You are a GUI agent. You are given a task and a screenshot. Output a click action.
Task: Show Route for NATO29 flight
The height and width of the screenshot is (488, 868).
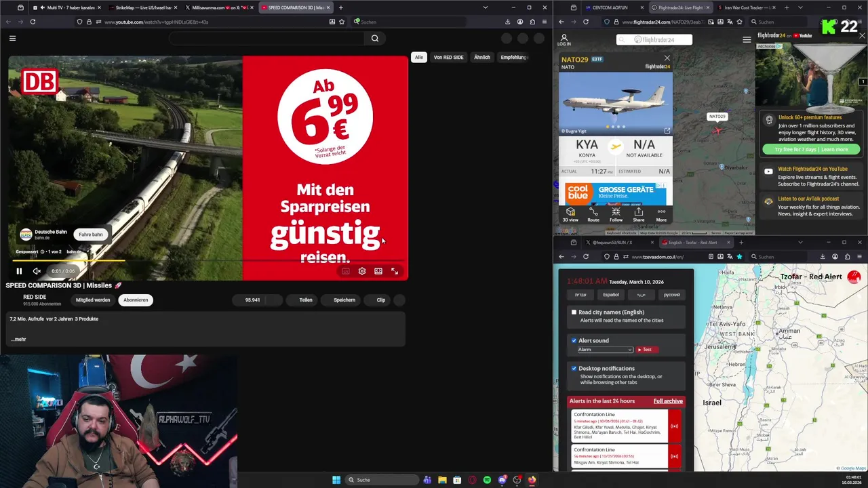tap(593, 215)
